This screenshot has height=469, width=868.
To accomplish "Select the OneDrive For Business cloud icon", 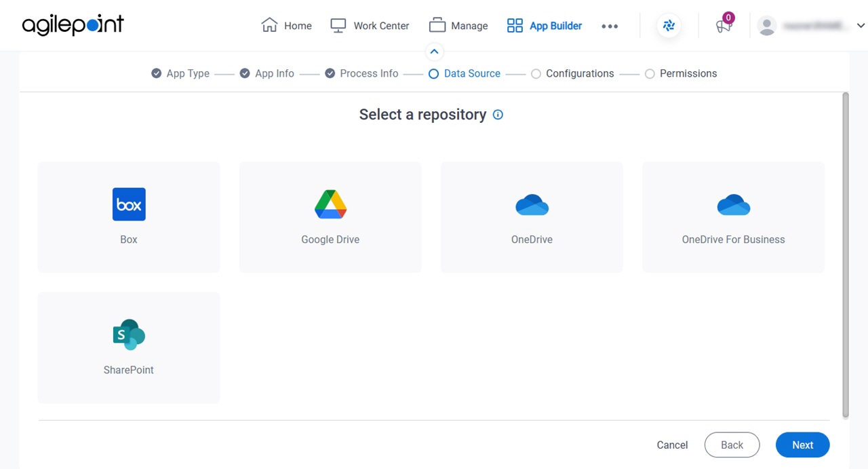I will coord(733,204).
